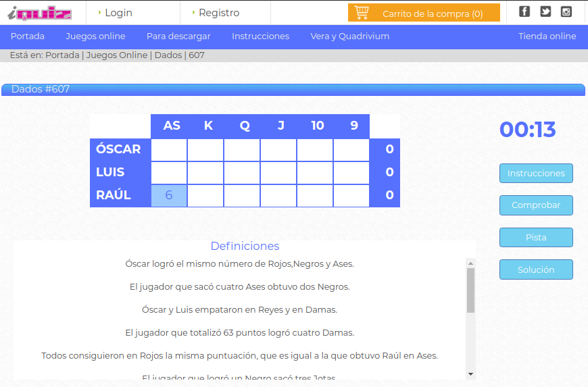Click the Dados #607 title bar
The height and width of the screenshot is (387, 588).
pos(293,90)
